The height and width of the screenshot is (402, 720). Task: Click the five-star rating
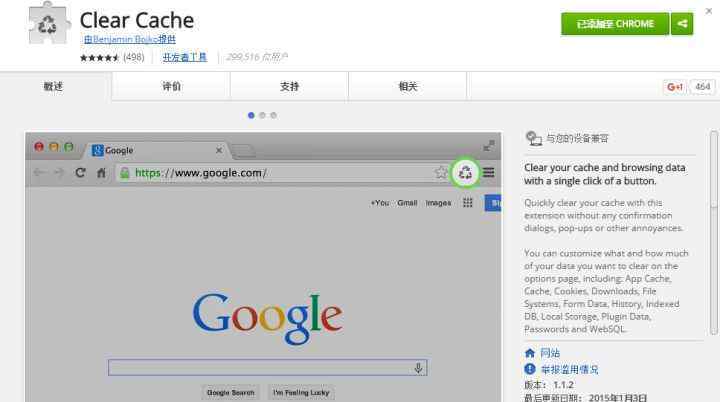(x=100, y=57)
